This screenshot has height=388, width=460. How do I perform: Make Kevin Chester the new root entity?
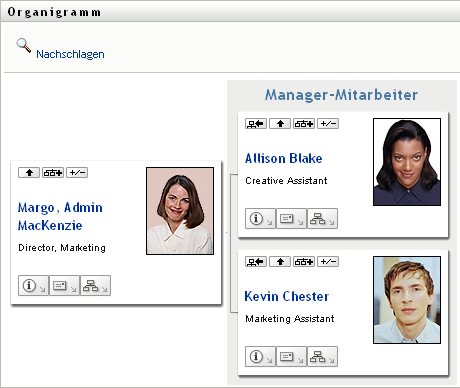(256, 262)
